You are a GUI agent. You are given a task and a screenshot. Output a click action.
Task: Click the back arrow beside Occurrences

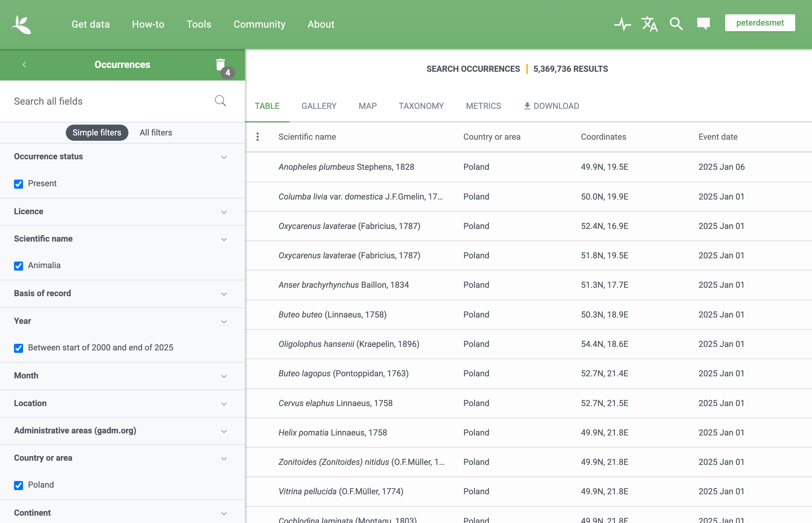24,64
